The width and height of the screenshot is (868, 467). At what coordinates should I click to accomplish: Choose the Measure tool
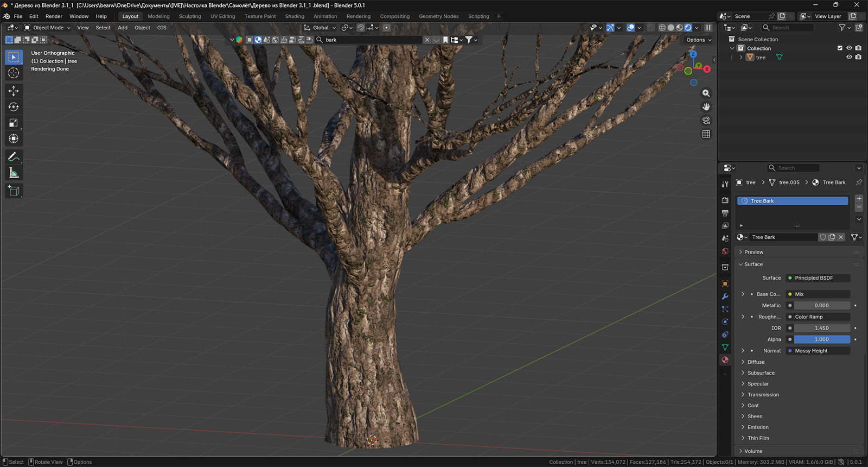click(14, 173)
